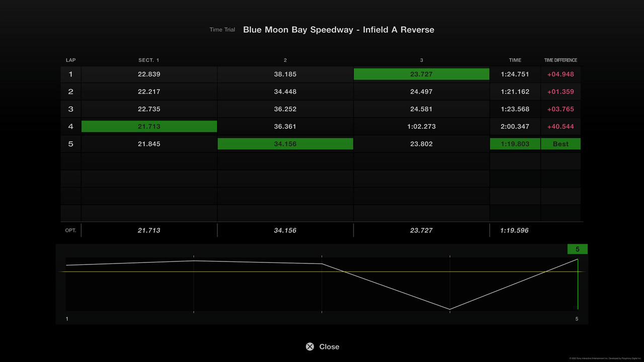Click the +40.544 time difference
Screen dimensions: 644x362
(x=560, y=126)
